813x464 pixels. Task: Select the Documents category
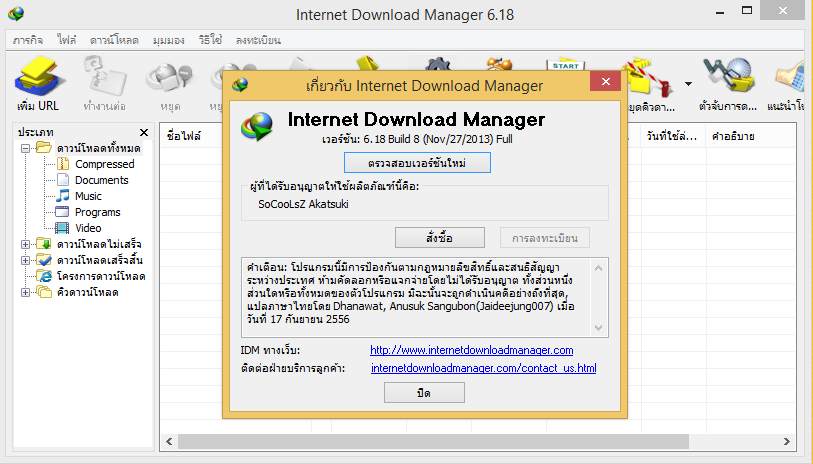tap(102, 180)
